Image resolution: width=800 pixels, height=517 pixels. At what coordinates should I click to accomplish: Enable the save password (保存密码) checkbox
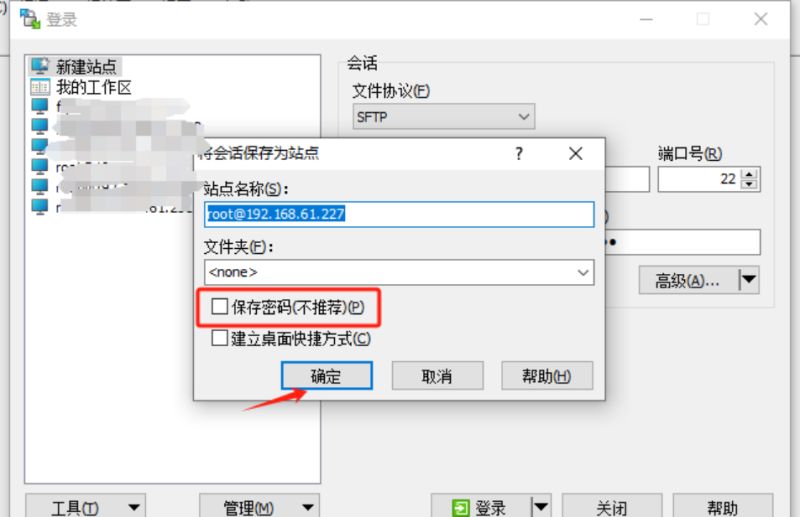(219, 306)
